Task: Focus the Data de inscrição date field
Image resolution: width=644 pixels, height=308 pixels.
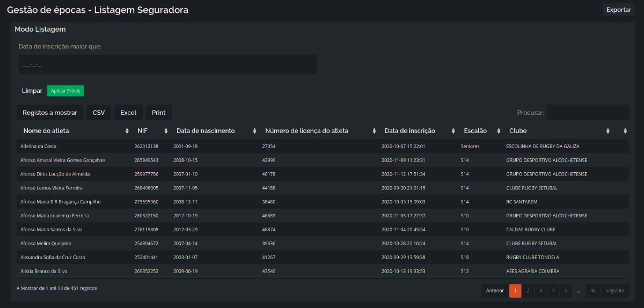Action: click(x=167, y=64)
